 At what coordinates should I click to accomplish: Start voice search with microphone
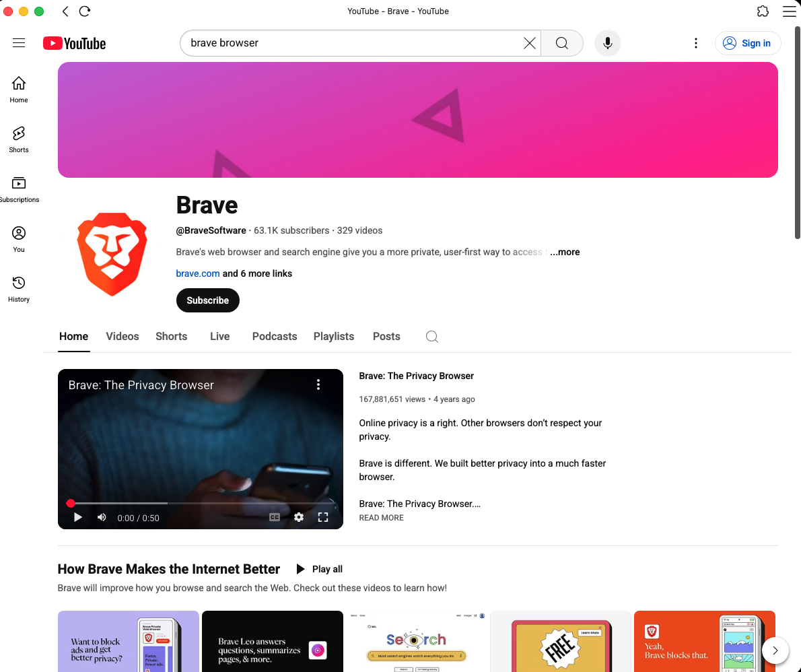click(607, 43)
